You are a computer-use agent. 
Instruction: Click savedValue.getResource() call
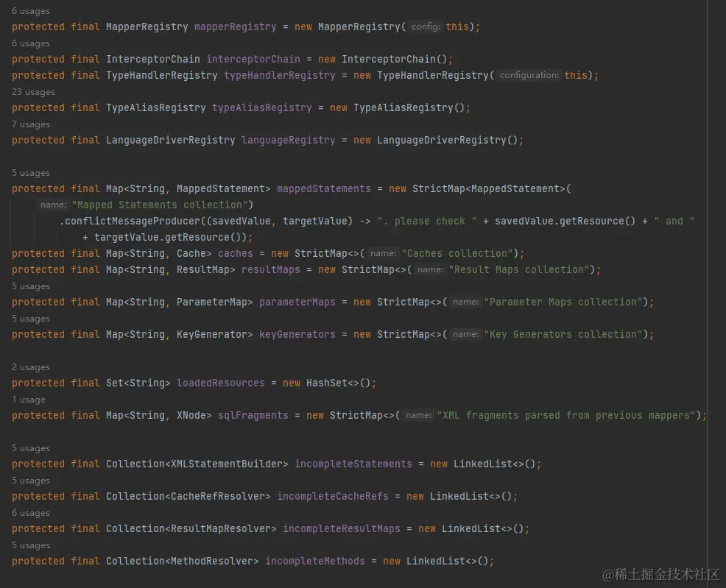pos(565,221)
